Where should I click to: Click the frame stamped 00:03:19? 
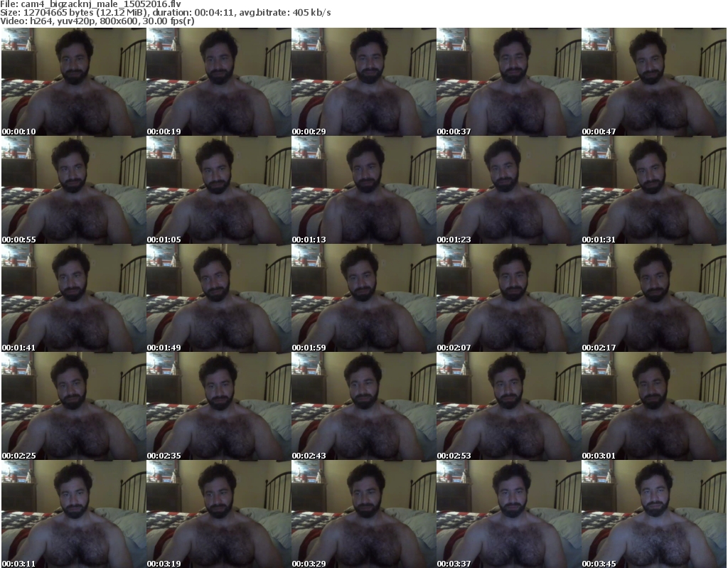(x=219, y=514)
